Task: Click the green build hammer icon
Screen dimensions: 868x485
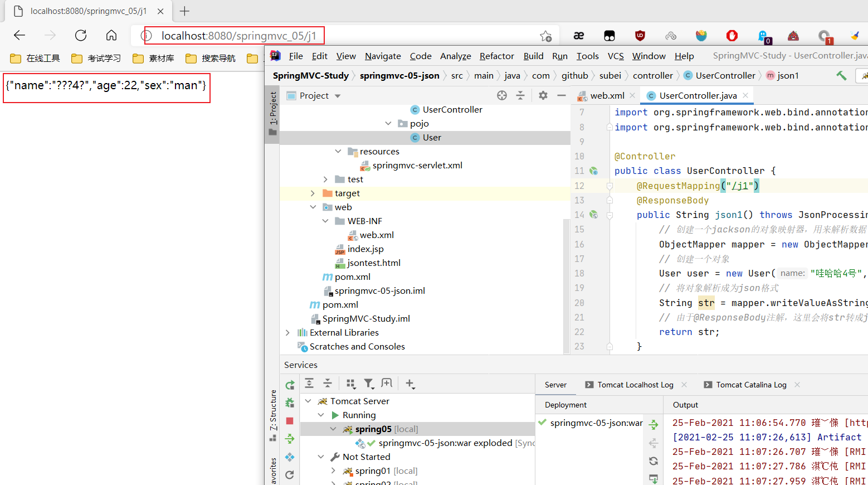Action: click(841, 75)
